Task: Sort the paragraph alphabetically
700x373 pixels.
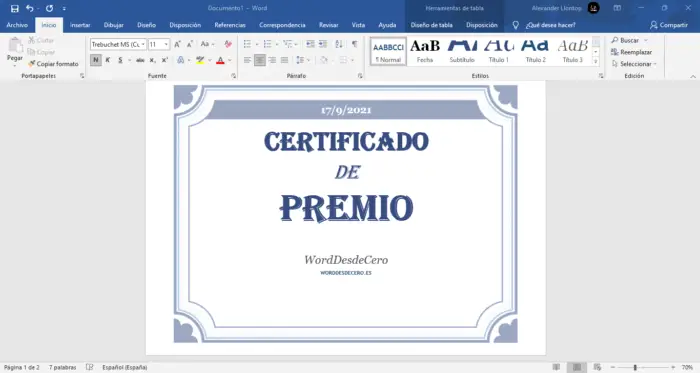Action: pyautogui.click(x=339, y=44)
